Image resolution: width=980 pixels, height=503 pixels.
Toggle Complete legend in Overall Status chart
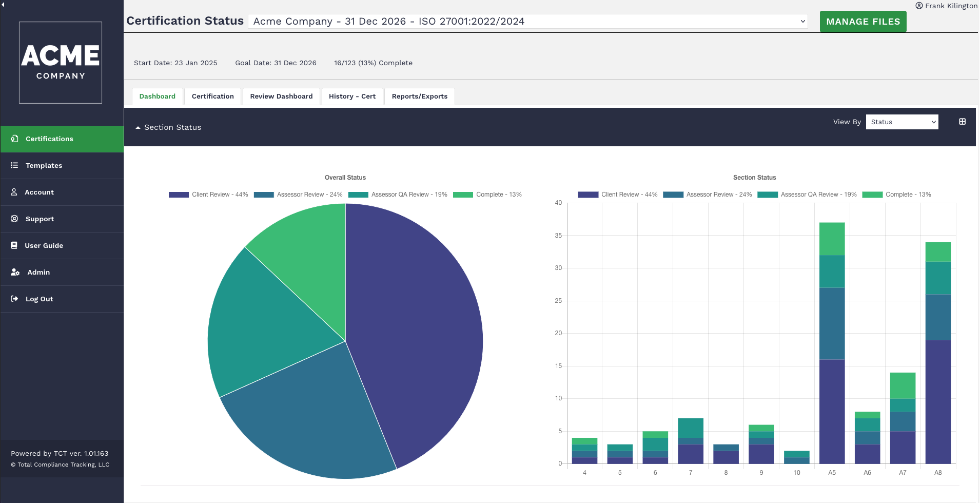487,195
